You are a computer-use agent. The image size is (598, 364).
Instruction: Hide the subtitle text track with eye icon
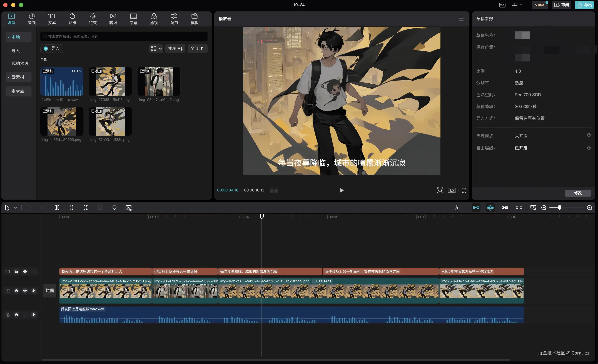[x=25, y=271]
